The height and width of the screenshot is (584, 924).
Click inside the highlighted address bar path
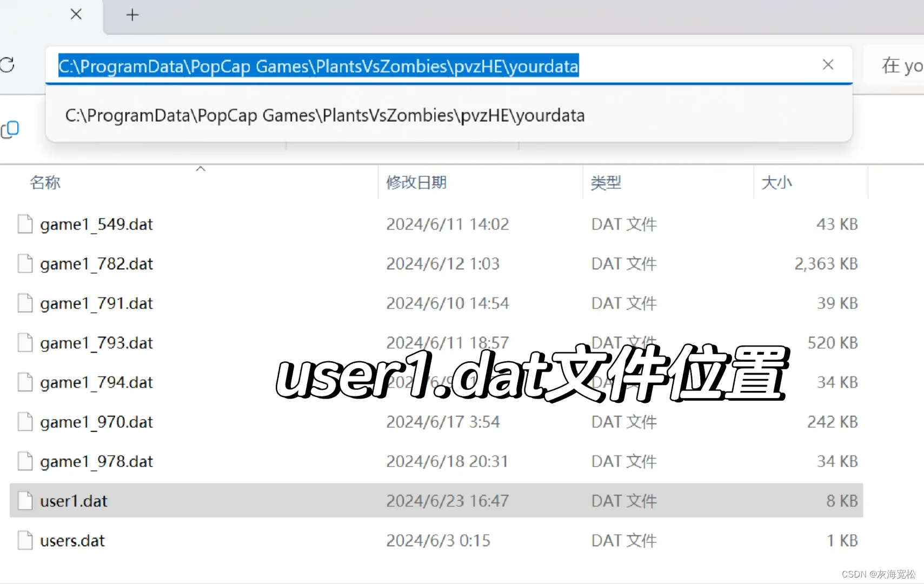318,66
